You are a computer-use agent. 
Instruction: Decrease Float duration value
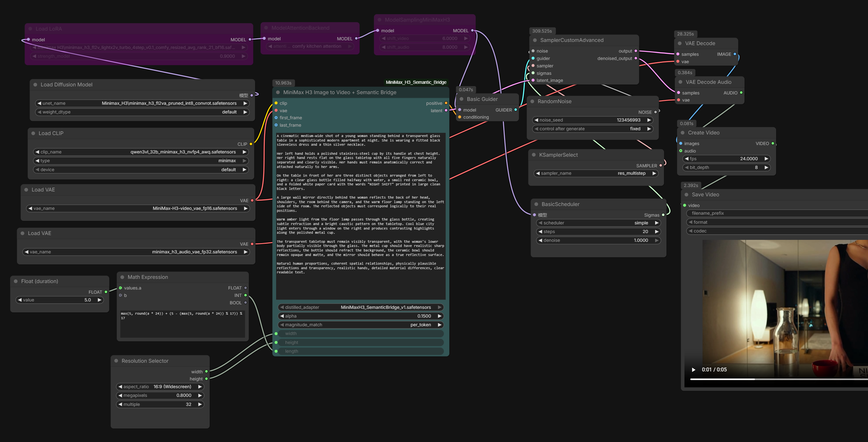tap(20, 300)
